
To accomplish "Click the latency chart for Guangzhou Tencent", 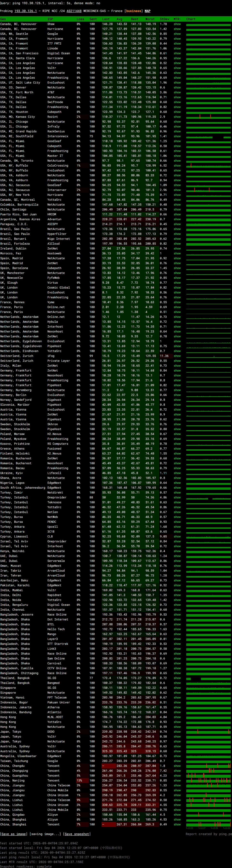I will (208, 776).
